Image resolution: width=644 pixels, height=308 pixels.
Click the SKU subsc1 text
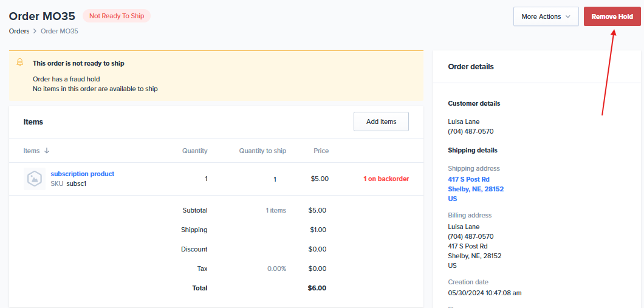pos(68,183)
